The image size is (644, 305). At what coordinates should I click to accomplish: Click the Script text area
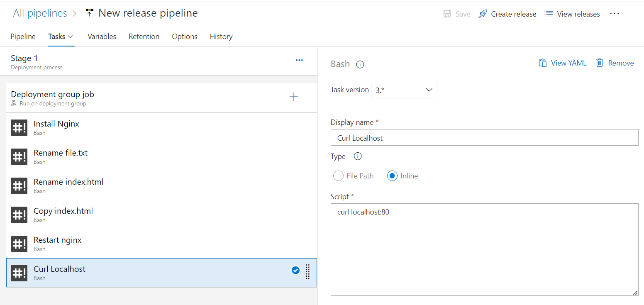tap(484, 249)
